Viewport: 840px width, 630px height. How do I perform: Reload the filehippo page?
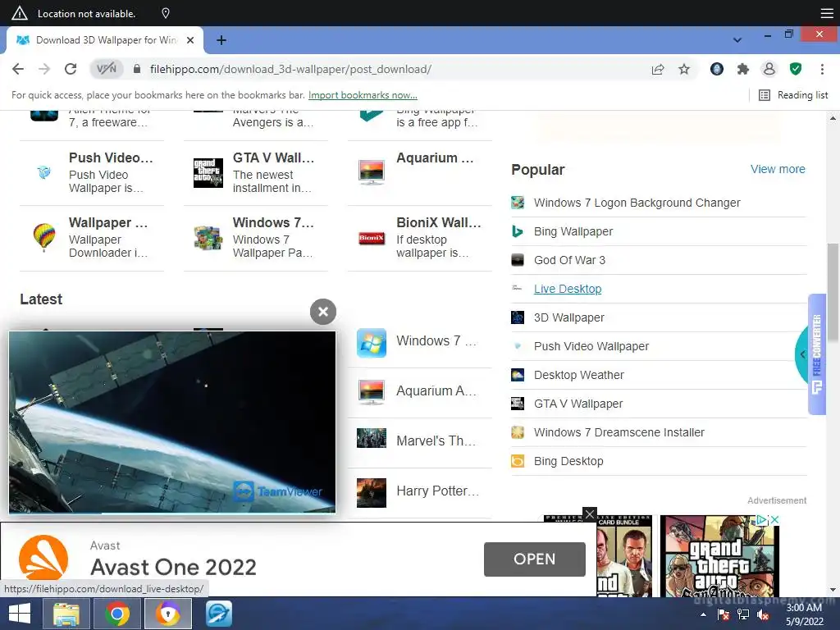pyautogui.click(x=71, y=69)
